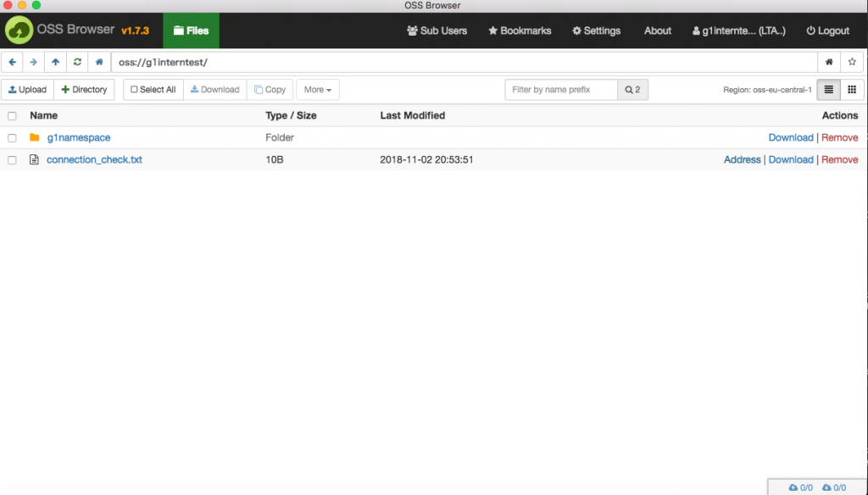Set current path as home address
Image resolution: width=868 pixels, height=495 pixels.
[x=829, y=62]
